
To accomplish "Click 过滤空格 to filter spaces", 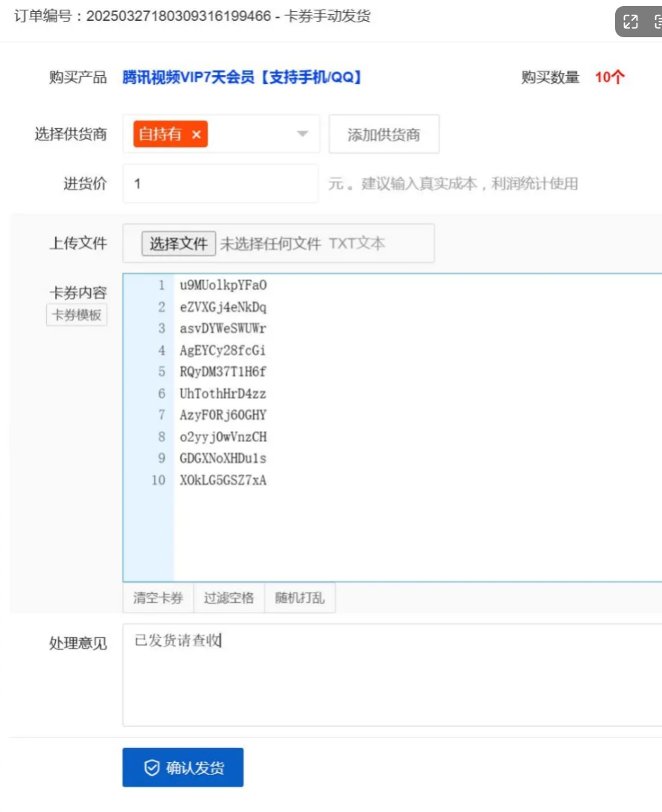I will pos(229,598).
